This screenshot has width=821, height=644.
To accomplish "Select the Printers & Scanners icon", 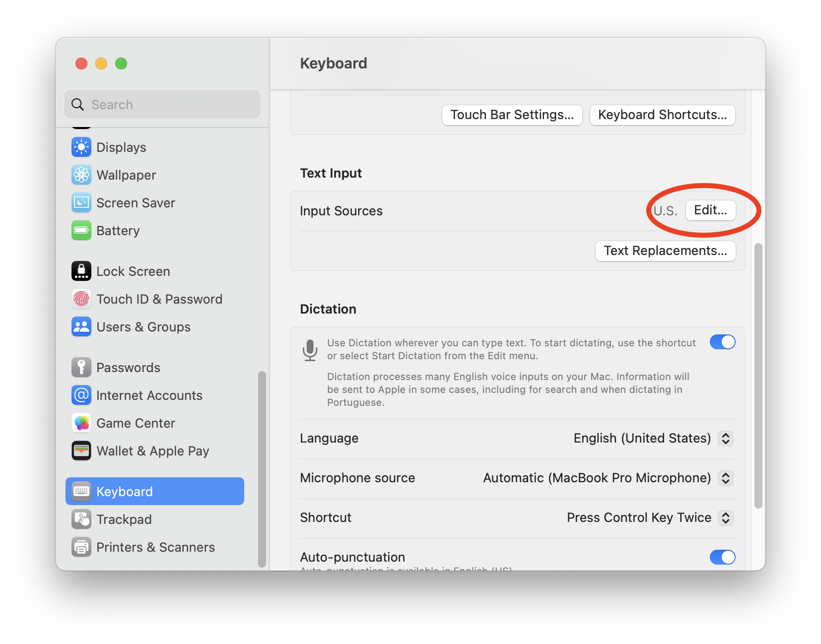I will pyautogui.click(x=81, y=547).
